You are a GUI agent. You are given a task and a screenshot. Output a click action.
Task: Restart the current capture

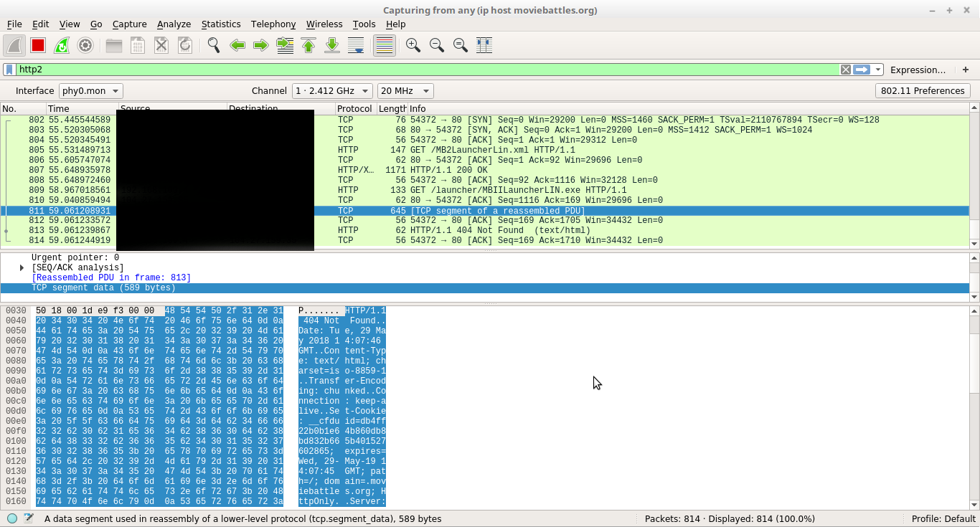(62, 45)
